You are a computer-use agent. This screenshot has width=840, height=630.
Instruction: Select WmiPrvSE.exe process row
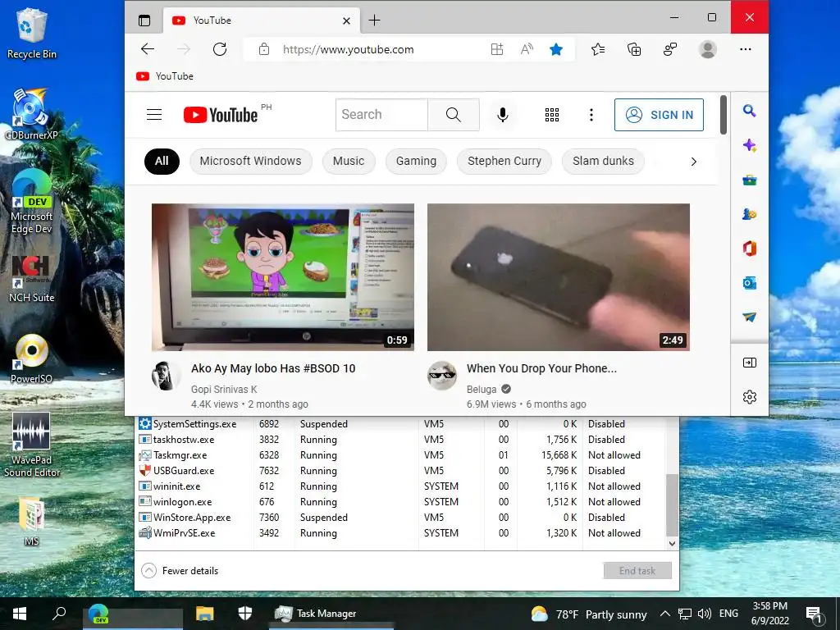tap(400, 533)
